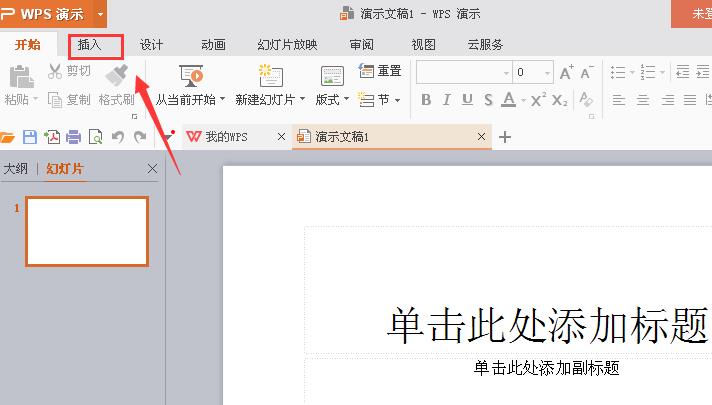Expand the 粘贴 dropdown arrow
The image size is (712, 405).
(35, 99)
